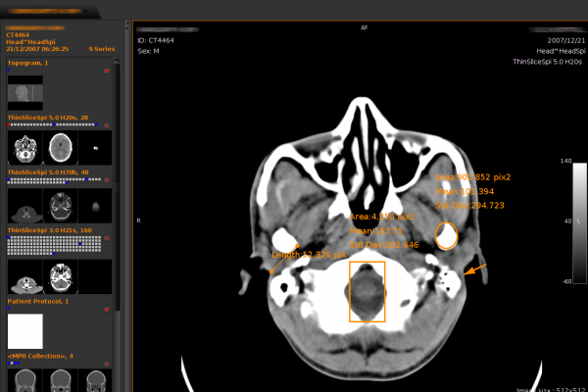Click red marker icon for ThinSliceSpi 5.0 H70h
This screenshot has width=588, height=392.
pos(106,180)
